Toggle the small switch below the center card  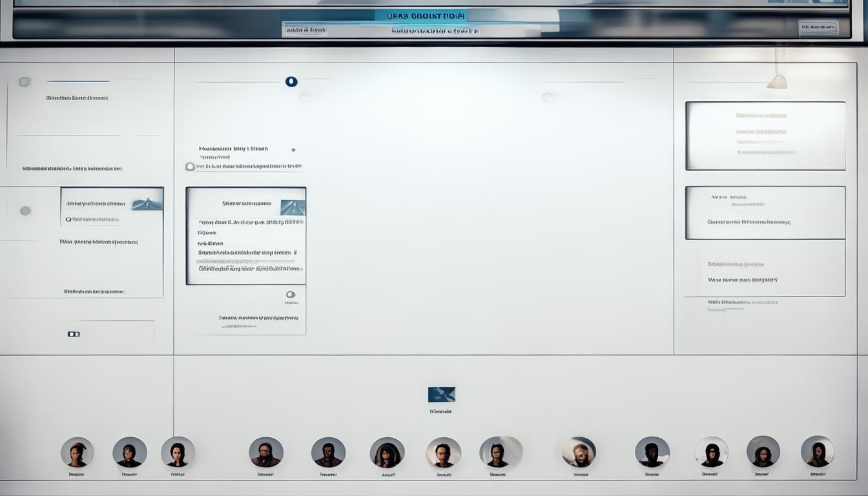click(x=291, y=294)
